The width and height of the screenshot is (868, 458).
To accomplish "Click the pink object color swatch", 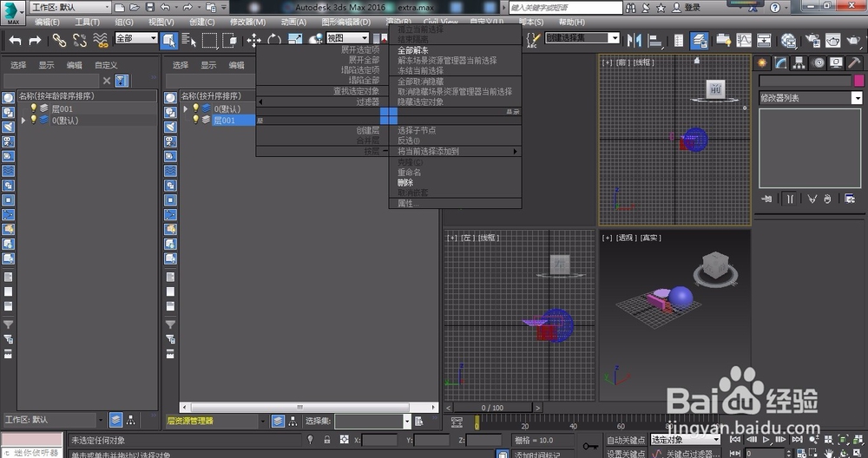I will point(859,81).
